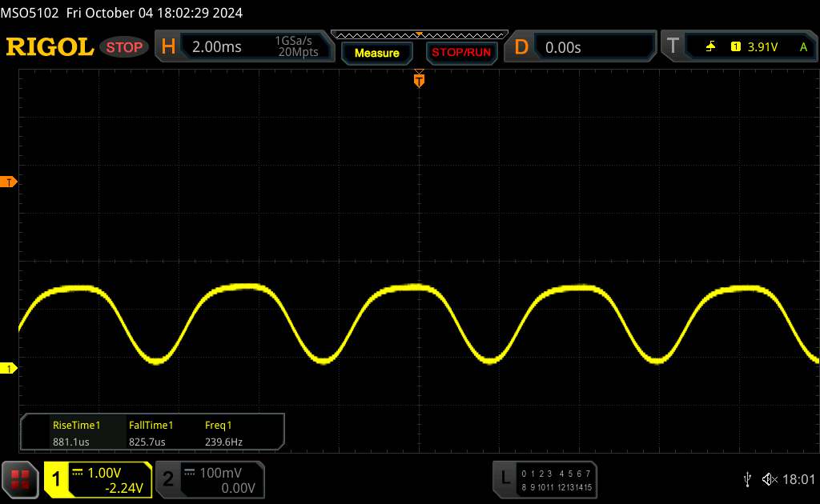This screenshot has height=504, width=820.
Task: Open the red function navigation grid icon
Action: [x=21, y=479]
